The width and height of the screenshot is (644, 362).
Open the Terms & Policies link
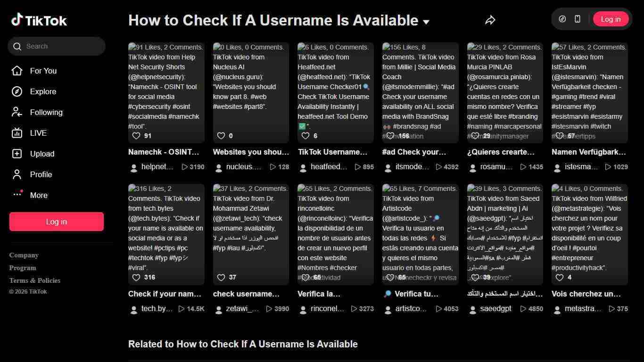pyautogui.click(x=34, y=280)
